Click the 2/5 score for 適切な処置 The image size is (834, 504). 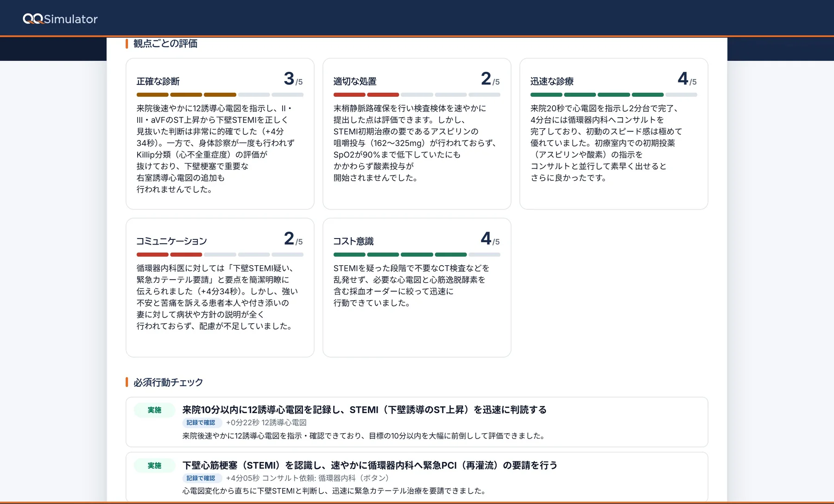[x=490, y=79]
